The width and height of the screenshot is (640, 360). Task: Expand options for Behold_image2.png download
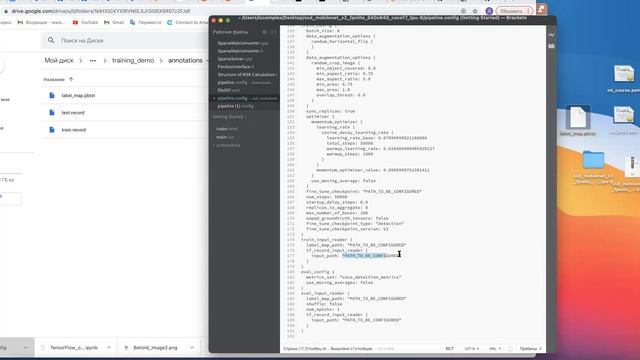click(192, 348)
